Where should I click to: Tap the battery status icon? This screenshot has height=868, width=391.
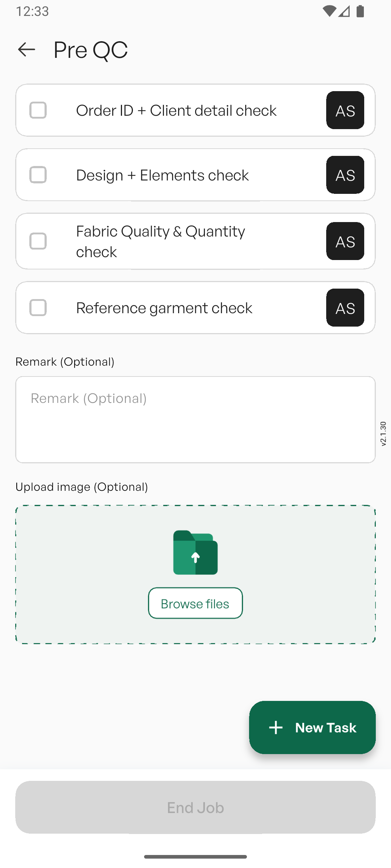click(x=360, y=11)
